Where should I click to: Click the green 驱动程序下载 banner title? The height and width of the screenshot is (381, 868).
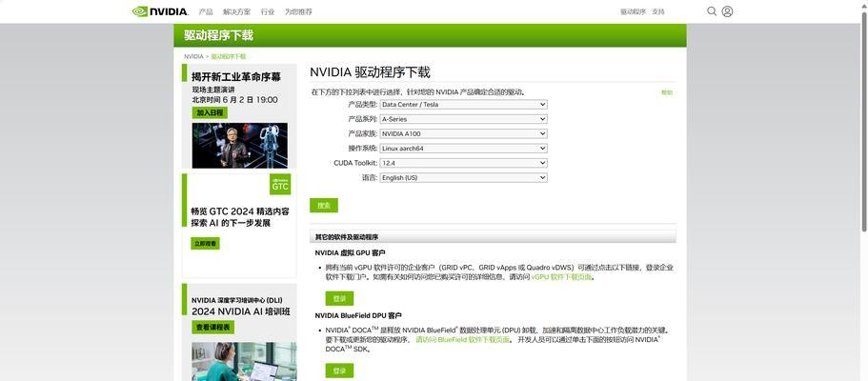point(218,35)
